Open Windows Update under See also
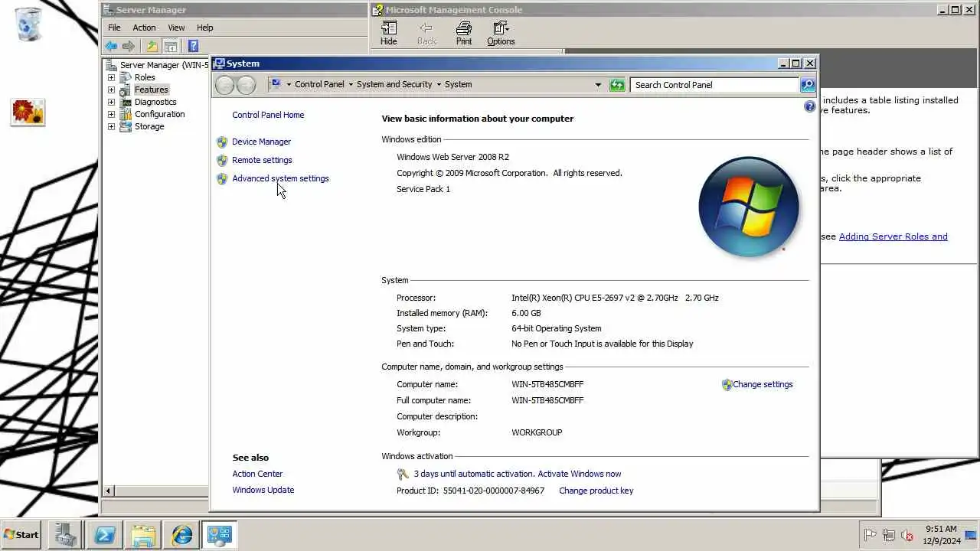Viewport: 980px width, 551px height. click(x=263, y=490)
